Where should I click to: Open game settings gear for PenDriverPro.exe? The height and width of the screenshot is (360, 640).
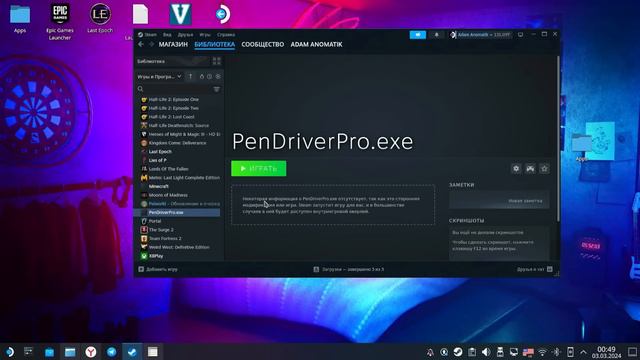(516, 169)
